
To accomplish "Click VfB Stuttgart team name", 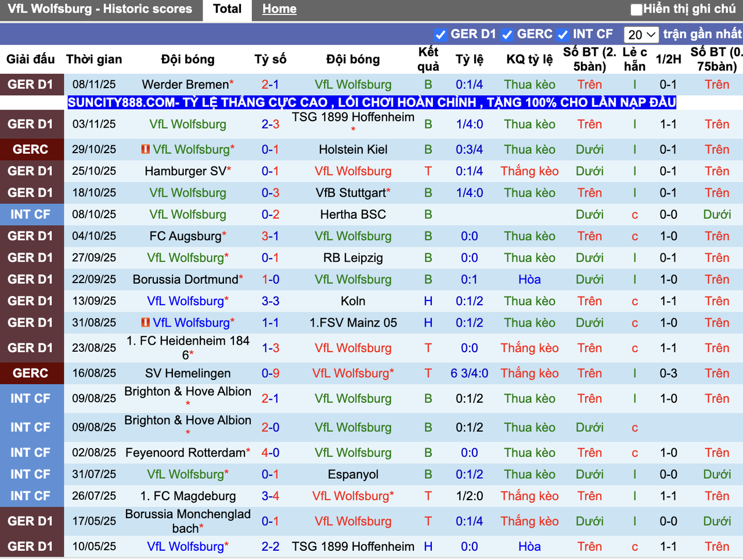I will [351, 193].
